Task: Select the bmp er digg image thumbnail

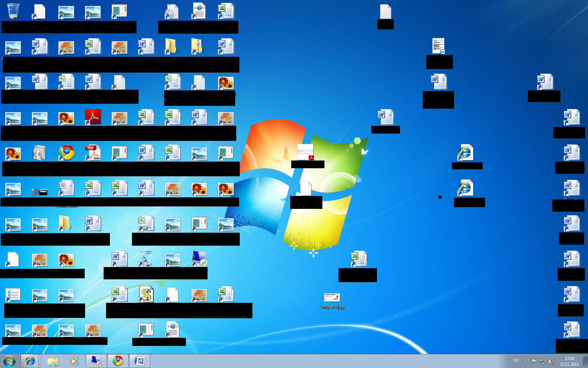Action: pos(332,297)
